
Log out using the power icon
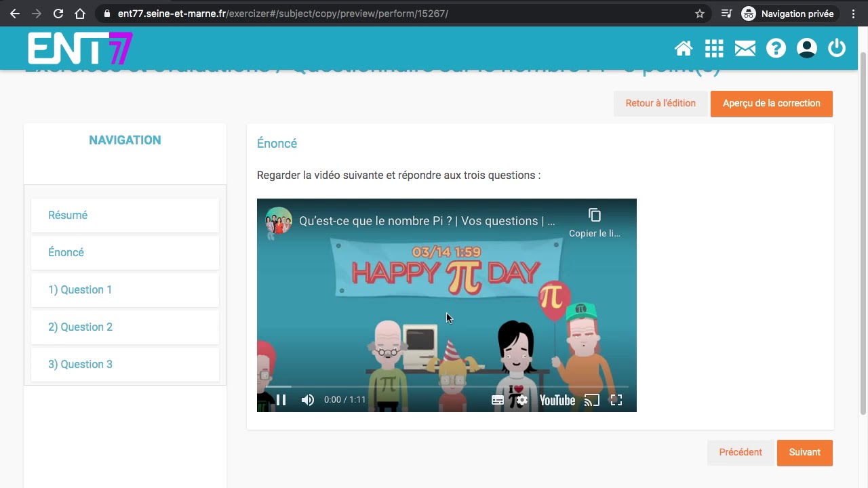[837, 48]
